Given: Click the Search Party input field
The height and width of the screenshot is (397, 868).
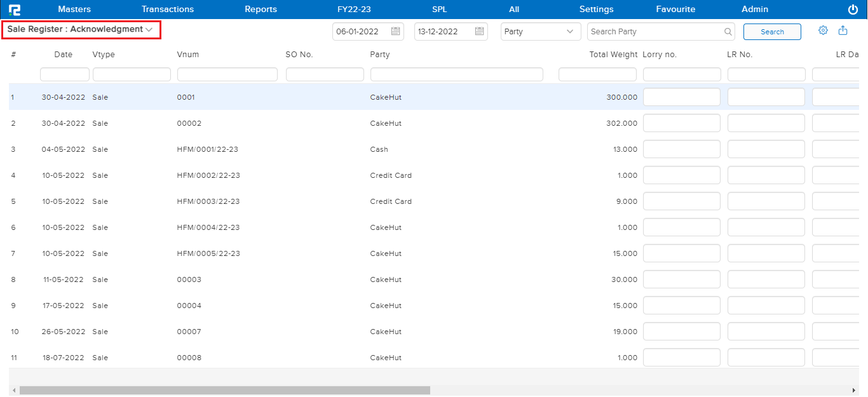Looking at the screenshot, I should tap(654, 32).
